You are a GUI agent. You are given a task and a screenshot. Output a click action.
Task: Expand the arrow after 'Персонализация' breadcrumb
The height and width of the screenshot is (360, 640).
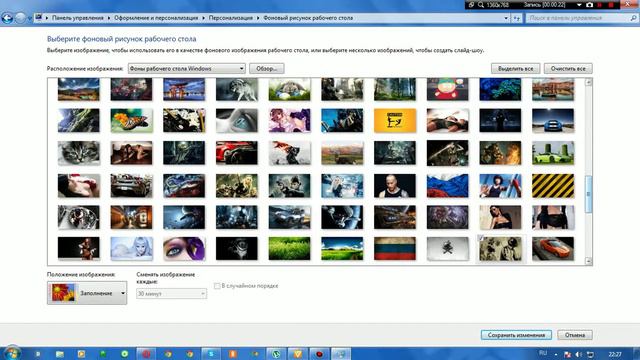[x=258, y=18]
